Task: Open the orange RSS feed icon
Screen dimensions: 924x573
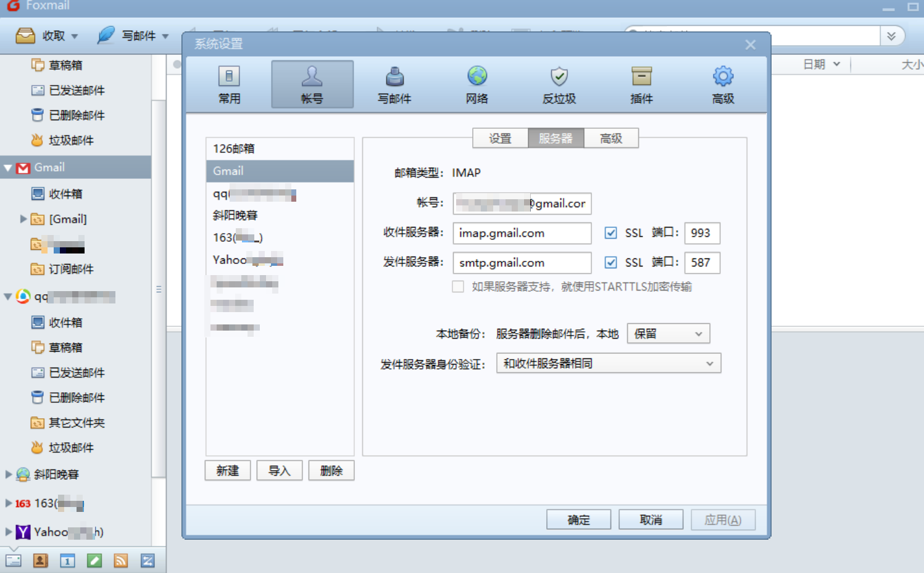Action: pyautogui.click(x=121, y=561)
